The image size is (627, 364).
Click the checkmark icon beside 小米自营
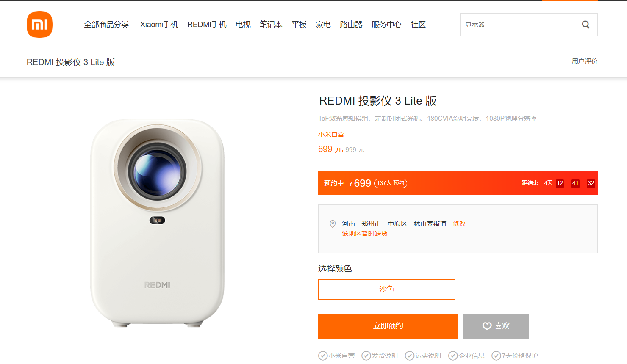tap(323, 356)
